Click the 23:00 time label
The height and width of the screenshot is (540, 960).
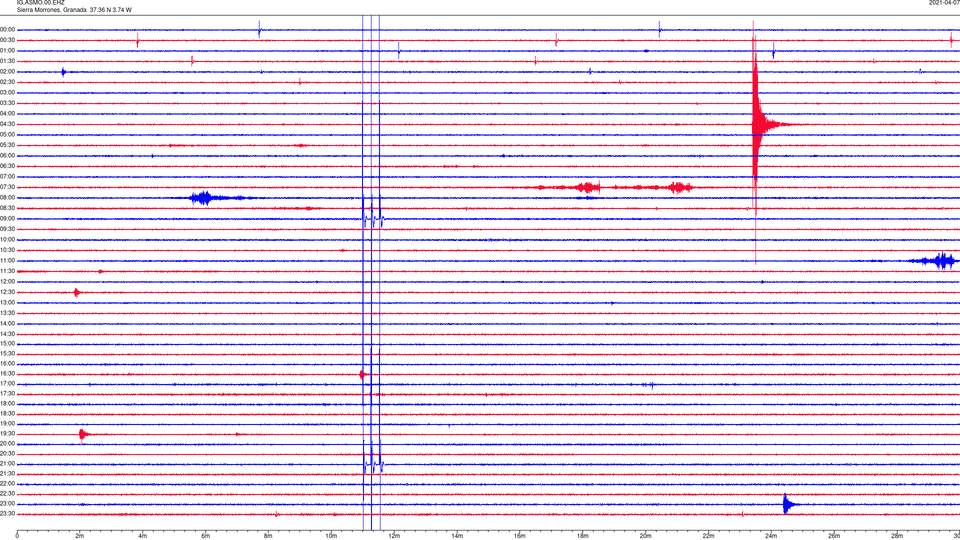pyautogui.click(x=8, y=504)
